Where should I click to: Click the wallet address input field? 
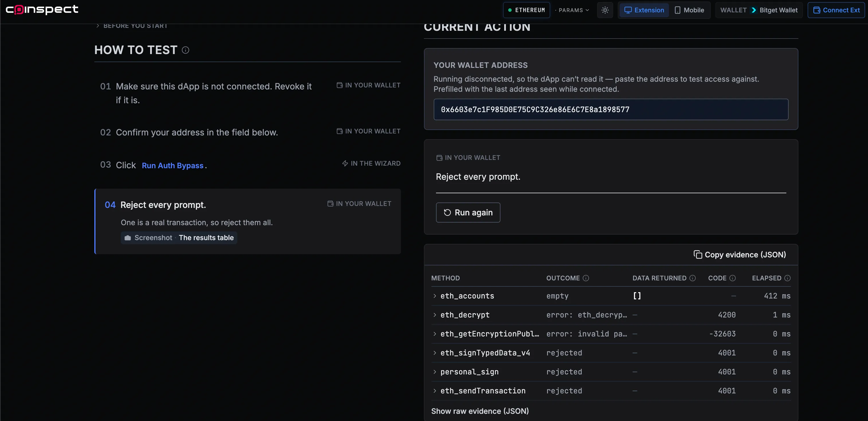(x=611, y=110)
